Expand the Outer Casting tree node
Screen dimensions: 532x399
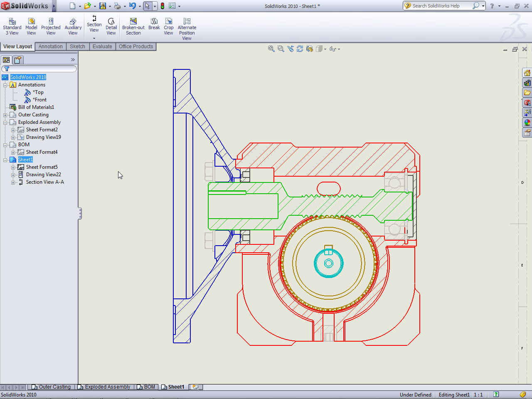pyautogui.click(x=5, y=115)
